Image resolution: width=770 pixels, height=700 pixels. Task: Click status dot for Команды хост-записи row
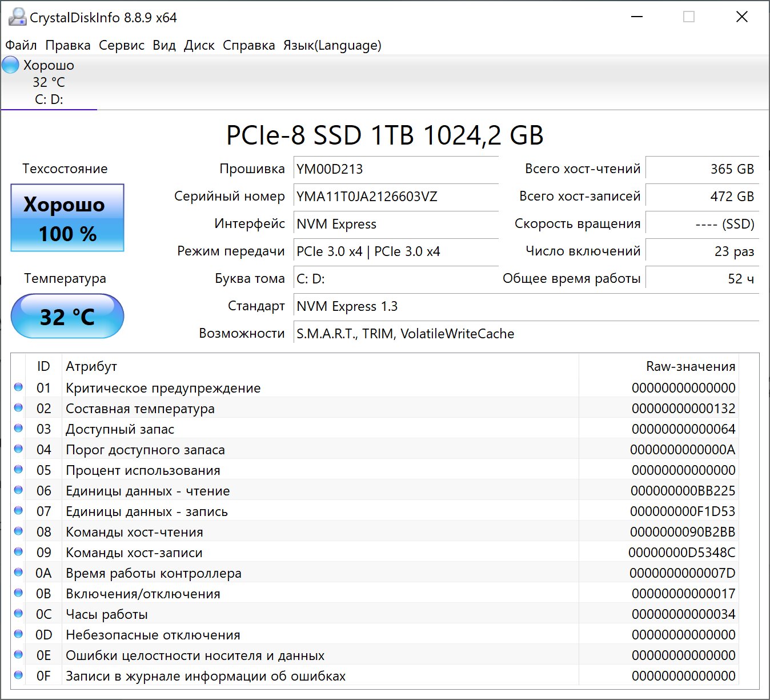tap(18, 552)
